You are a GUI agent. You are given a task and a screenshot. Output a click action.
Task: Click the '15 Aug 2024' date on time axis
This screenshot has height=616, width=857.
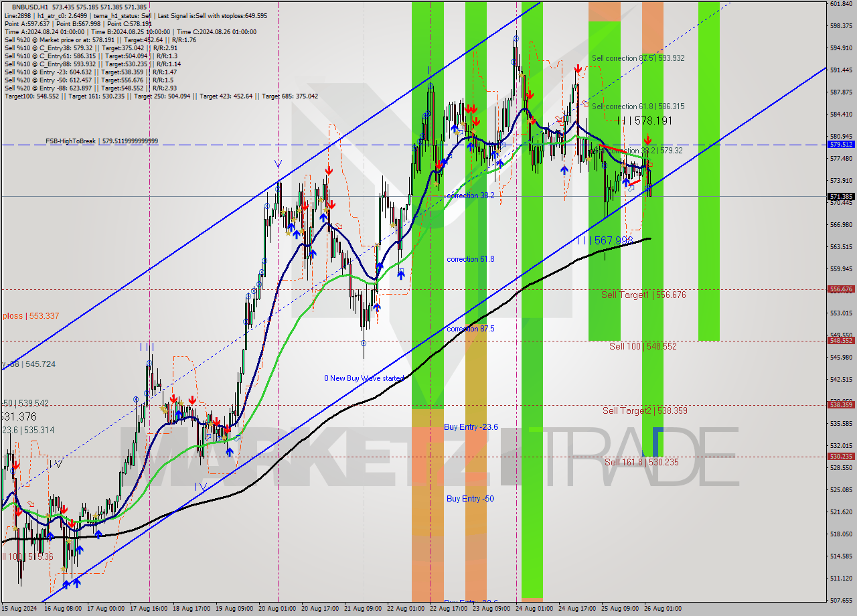tap(20, 609)
